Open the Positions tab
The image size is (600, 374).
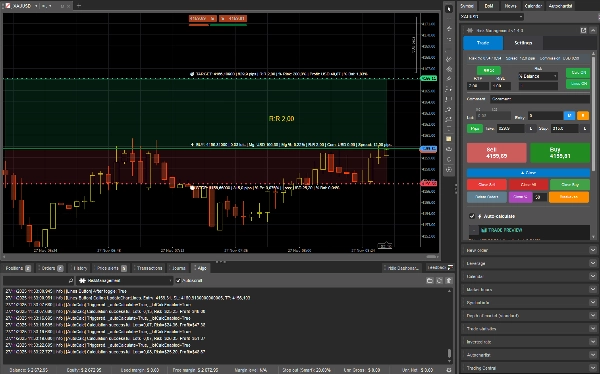click(18, 268)
